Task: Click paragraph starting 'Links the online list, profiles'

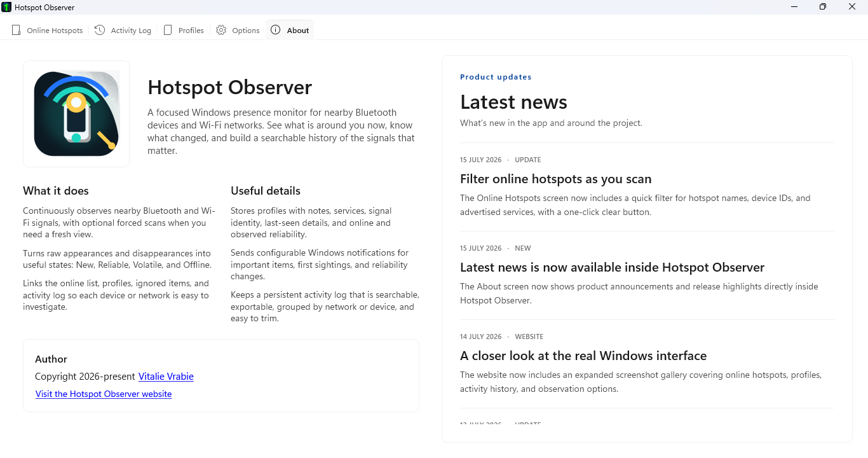Action: (116, 295)
